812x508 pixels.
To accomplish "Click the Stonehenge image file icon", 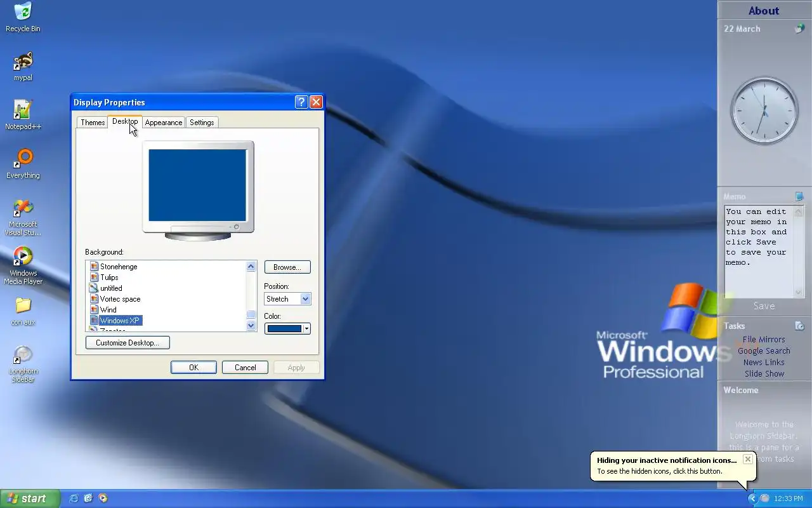I will [x=94, y=267].
